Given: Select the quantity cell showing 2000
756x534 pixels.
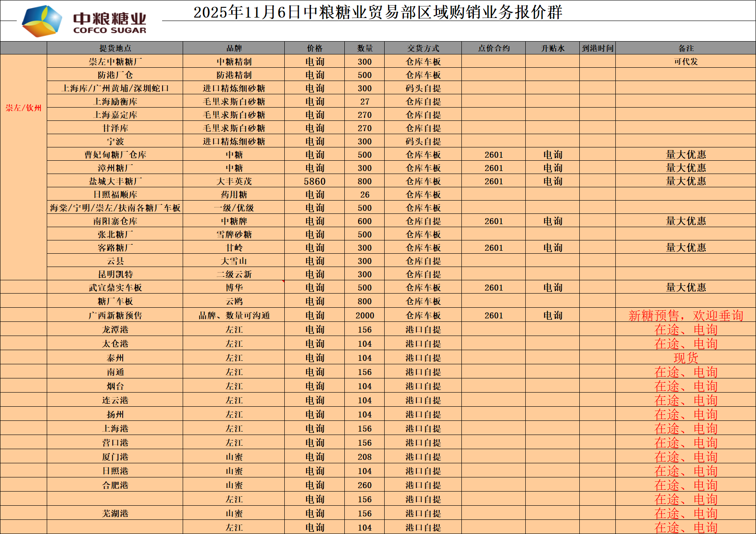Looking at the screenshot, I should tap(364, 315).
